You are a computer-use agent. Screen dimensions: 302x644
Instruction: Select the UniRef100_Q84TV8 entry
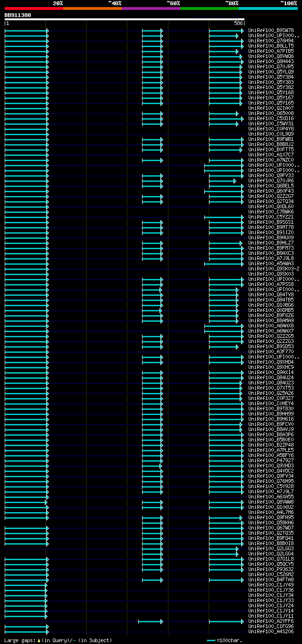click(271, 294)
